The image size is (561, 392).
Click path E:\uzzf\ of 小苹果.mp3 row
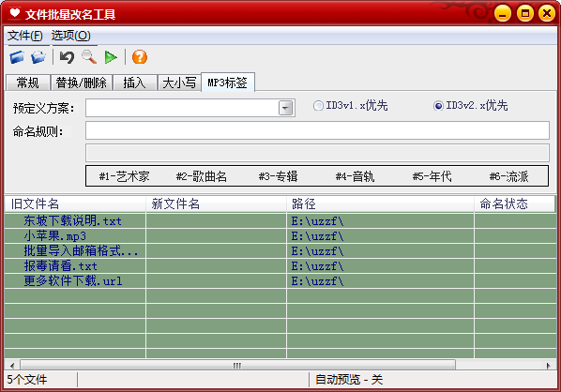[317, 236]
